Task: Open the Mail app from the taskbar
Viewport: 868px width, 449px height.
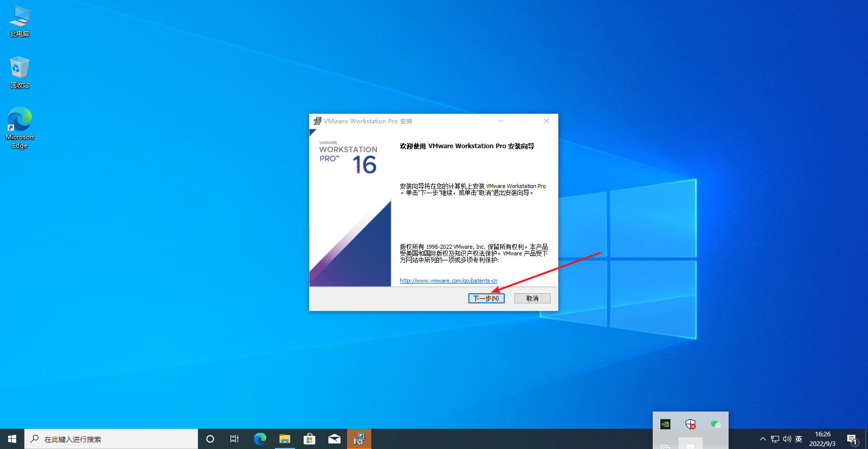Action: point(334,439)
